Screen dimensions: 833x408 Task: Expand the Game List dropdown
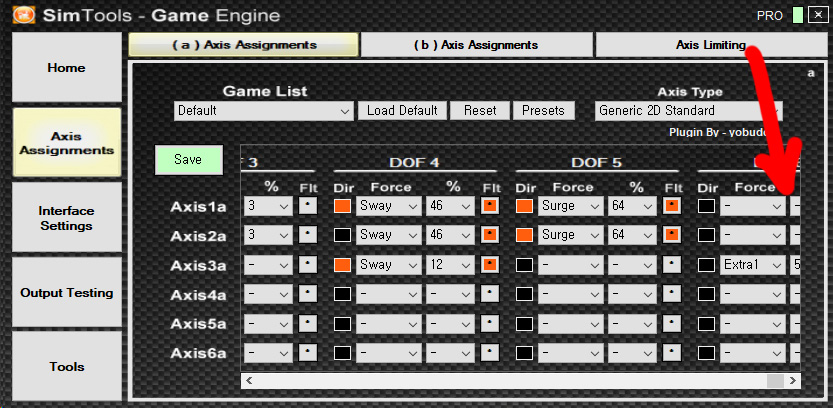(264, 111)
